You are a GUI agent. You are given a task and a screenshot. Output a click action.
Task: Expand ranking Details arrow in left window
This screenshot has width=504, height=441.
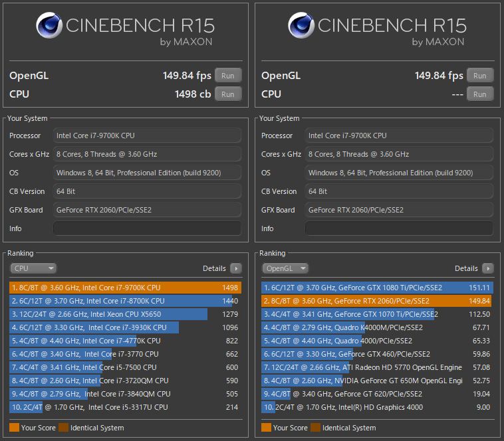[236, 268]
